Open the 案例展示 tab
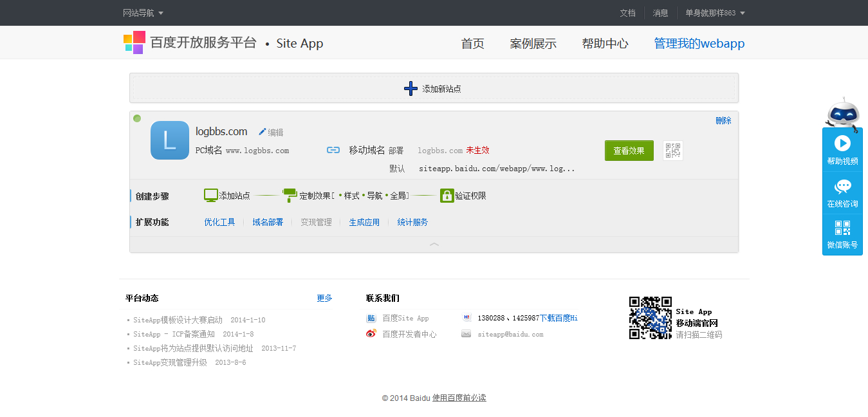The height and width of the screenshot is (417, 868). pos(533,44)
